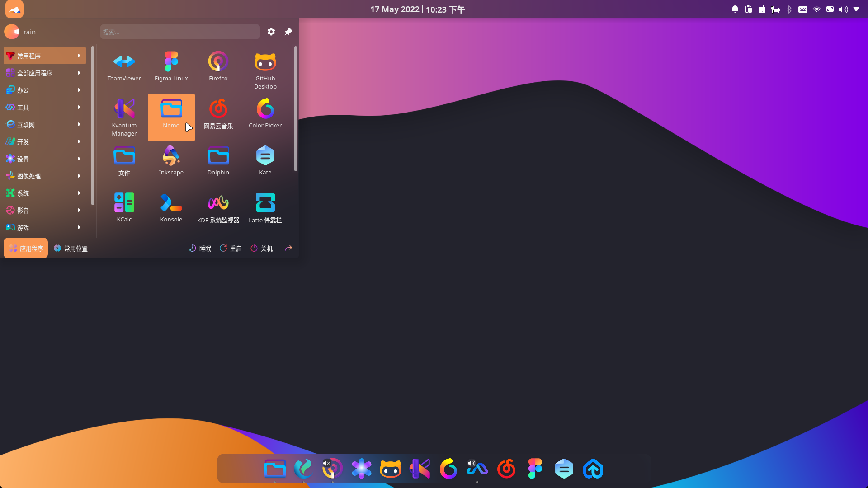Focus the 搜索 search field
This screenshot has width=868, height=488.
tap(180, 32)
